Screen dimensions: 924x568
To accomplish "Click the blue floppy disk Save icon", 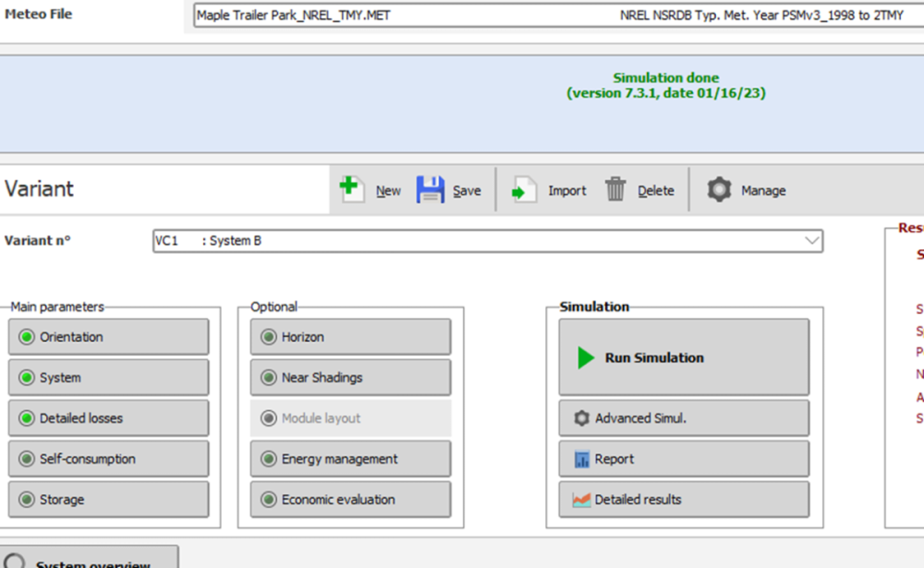I will 431,189.
